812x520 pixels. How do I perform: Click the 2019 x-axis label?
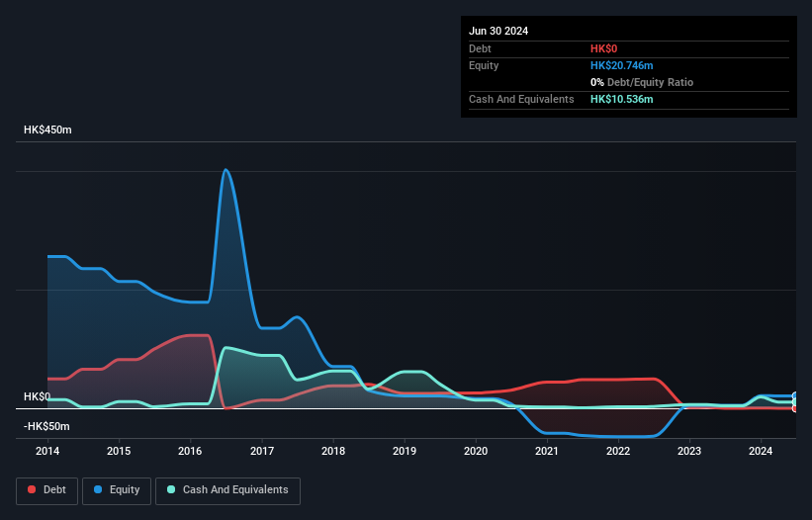click(x=405, y=451)
